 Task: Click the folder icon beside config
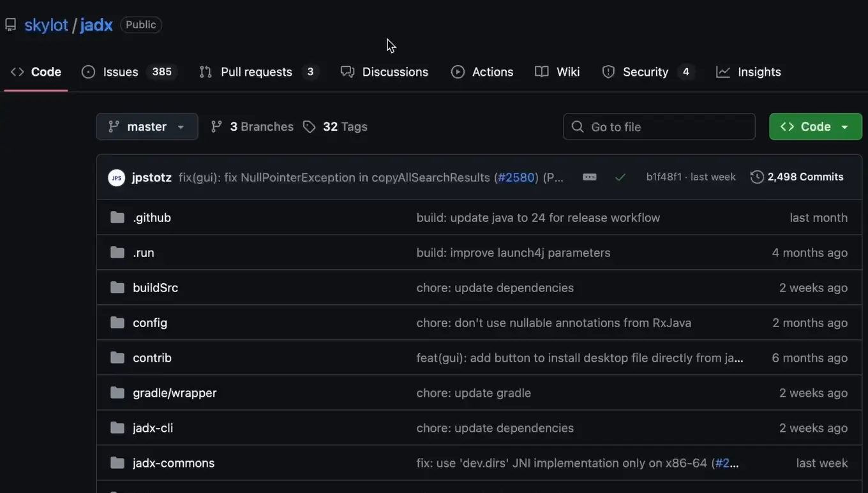(x=117, y=323)
